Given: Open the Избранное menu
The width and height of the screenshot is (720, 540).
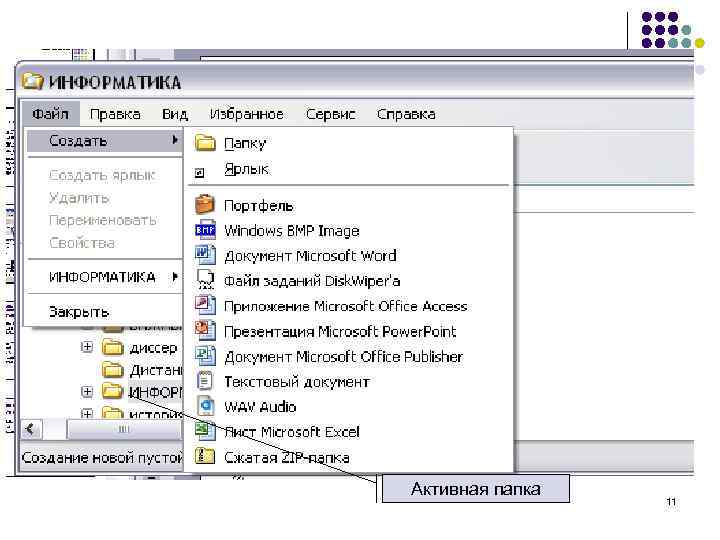Looking at the screenshot, I should tap(247, 114).
